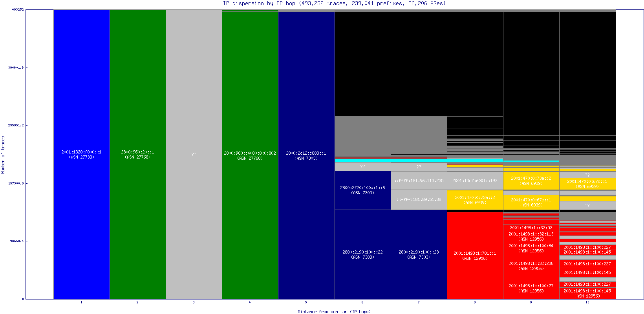Select the ::ffff:181.89.51.38 gray block
Viewport: 644px width, 314px height.
pos(419,199)
